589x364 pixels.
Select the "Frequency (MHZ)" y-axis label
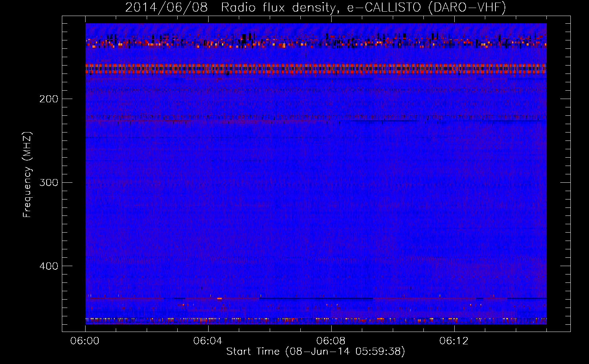click(x=27, y=175)
